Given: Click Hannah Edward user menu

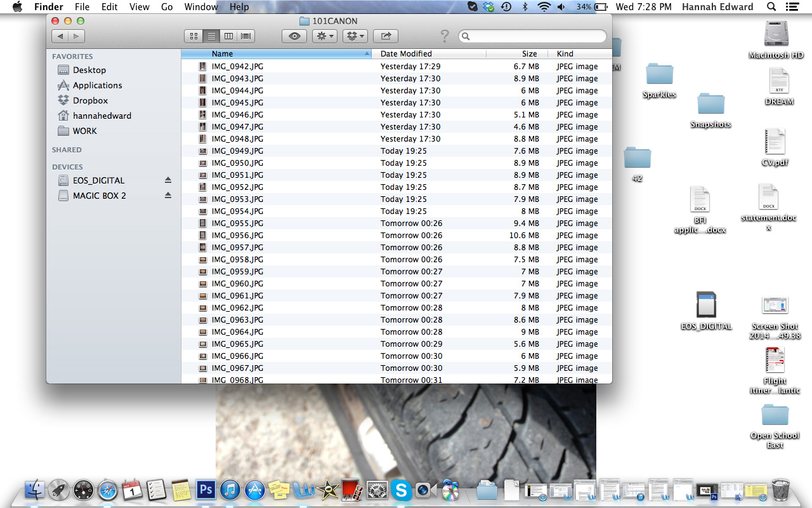Looking at the screenshot, I should pyautogui.click(x=717, y=7).
